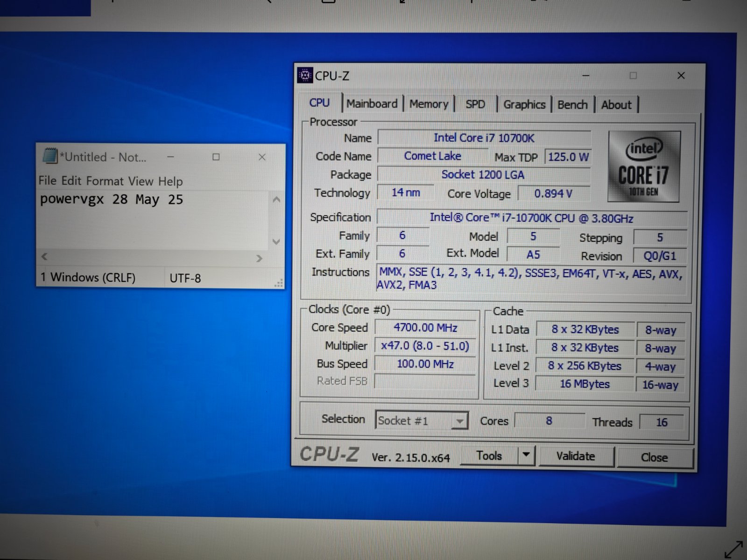
Task: Click the CPU-Z title bar app icon
Action: point(305,75)
